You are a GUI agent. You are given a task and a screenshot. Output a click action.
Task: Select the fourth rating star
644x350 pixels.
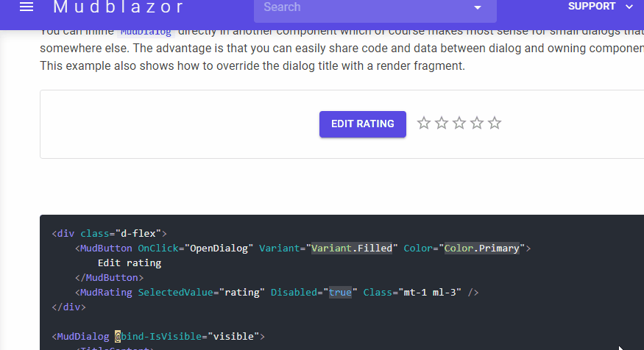[x=477, y=123]
